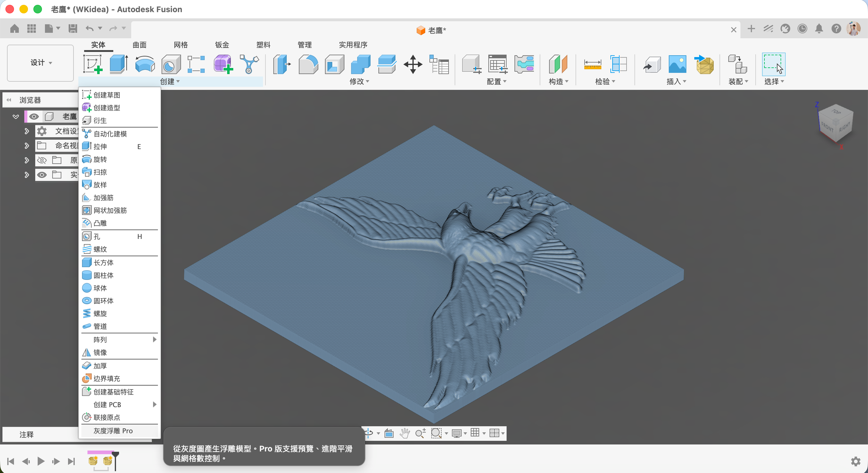868x473 pixels.
Task: Hide the bodies folder in the last browser row
Action: point(41,175)
